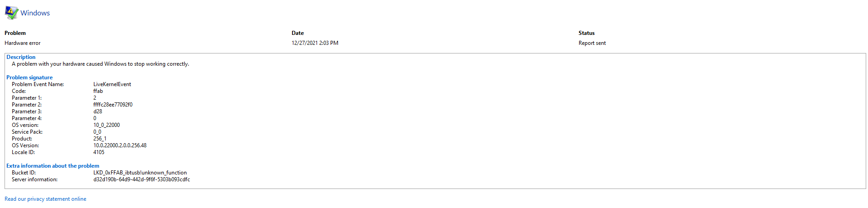Image resolution: width=868 pixels, height=208 pixels.
Task: Click the 10.0.22000.2.0.0.256.48 version string
Action: tap(120, 145)
